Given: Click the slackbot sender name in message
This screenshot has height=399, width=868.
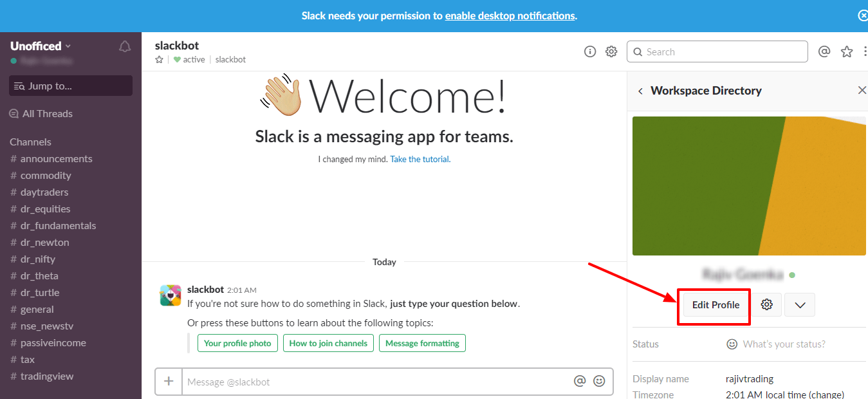Looking at the screenshot, I should [205, 290].
